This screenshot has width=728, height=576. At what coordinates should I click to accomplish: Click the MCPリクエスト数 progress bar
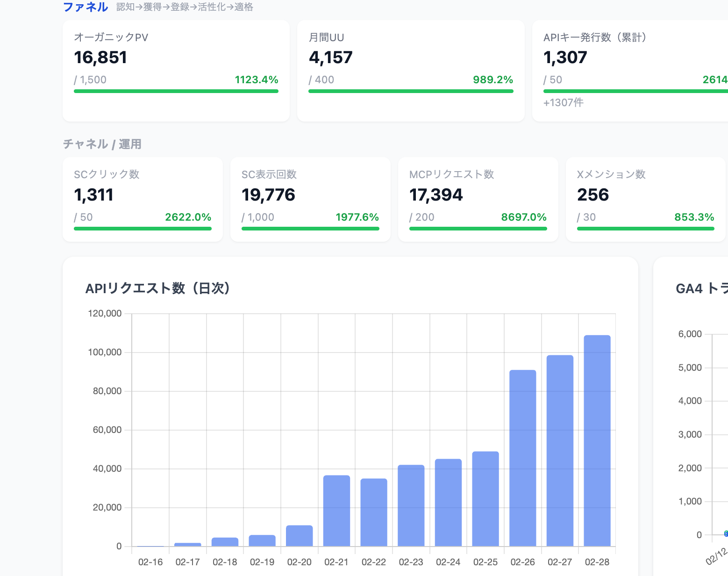click(x=478, y=229)
